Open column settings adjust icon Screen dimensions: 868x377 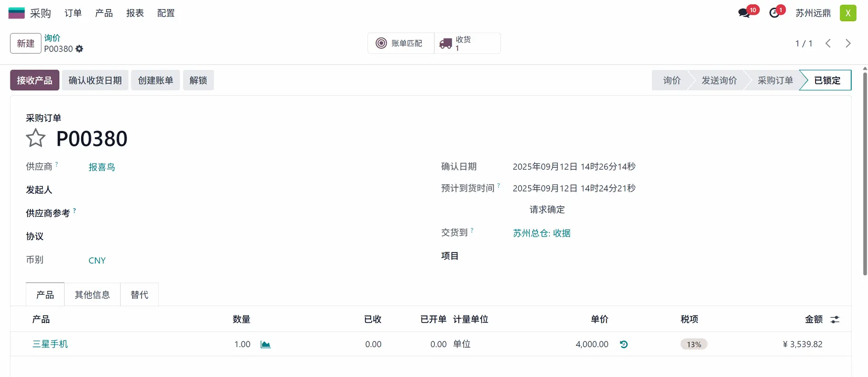pyautogui.click(x=835, y=320)
